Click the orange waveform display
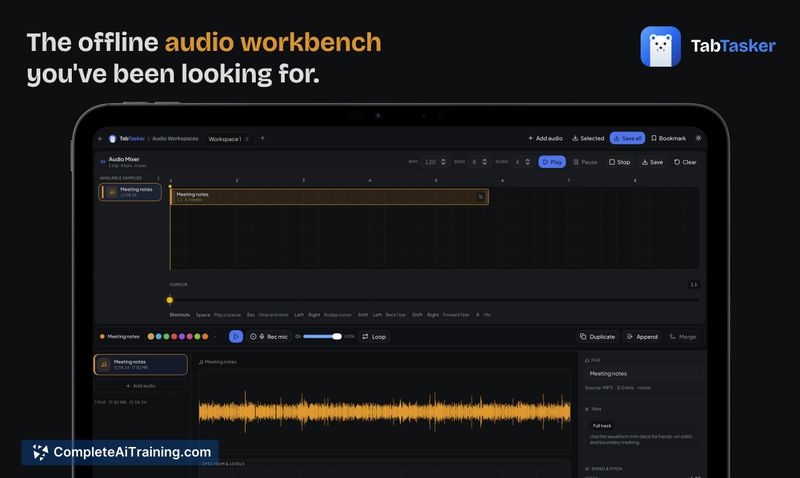Viewport: 800px width, 478px height. pos(384,412)
